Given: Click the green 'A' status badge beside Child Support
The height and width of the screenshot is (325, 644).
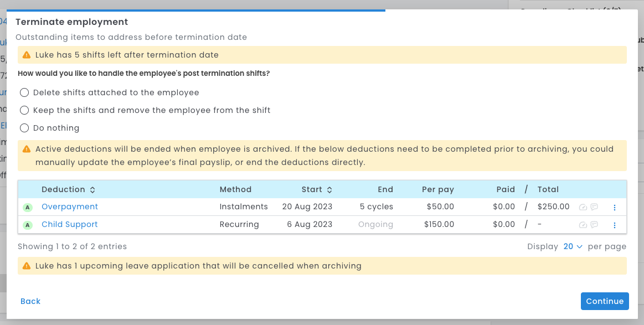Looking at the screenshot, I should pos(27,225).
